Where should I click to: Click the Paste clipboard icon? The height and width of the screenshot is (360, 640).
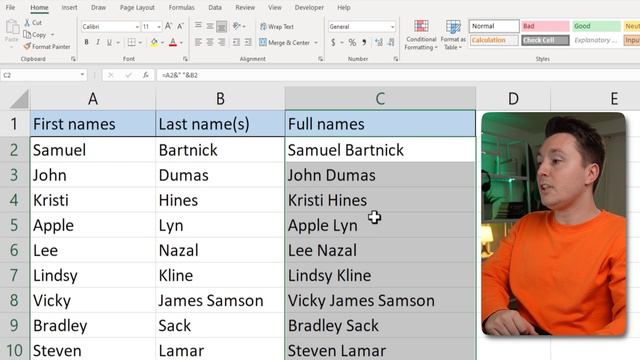12,27
